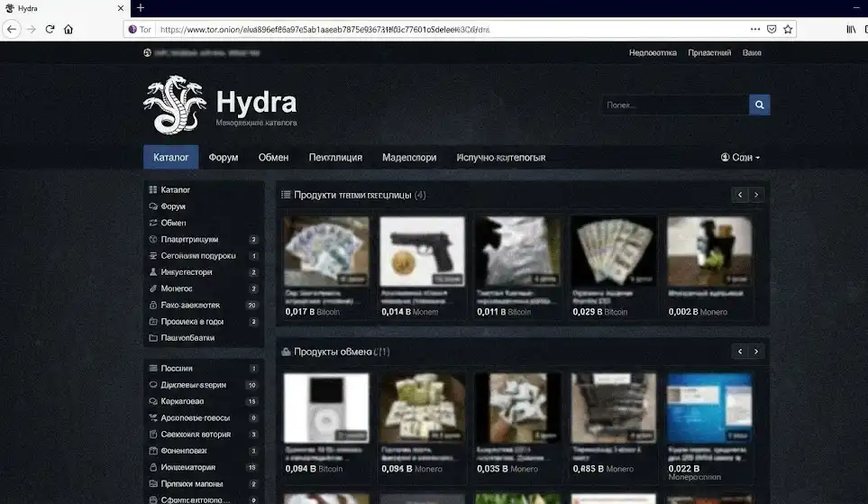Click the blue search magnifier button

click(759, 105)
